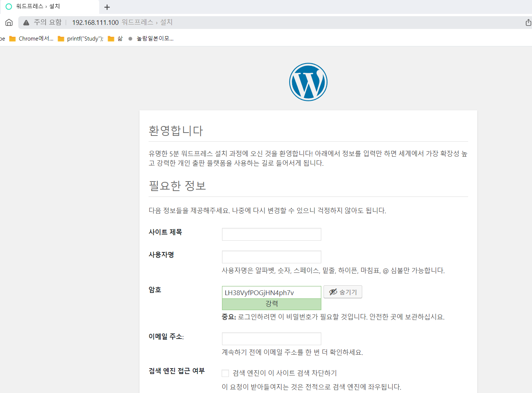Focus the 사용자명 input field

tap(272, 257)
